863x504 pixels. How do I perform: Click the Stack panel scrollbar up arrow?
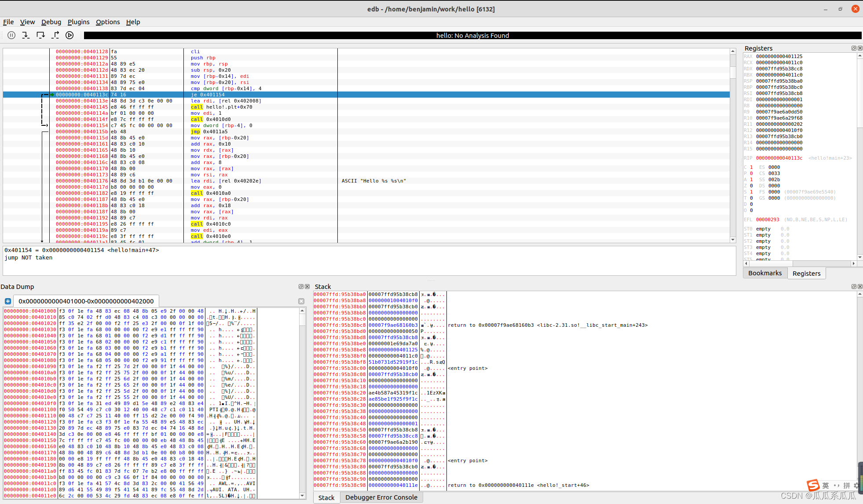[x=860, y=294]
